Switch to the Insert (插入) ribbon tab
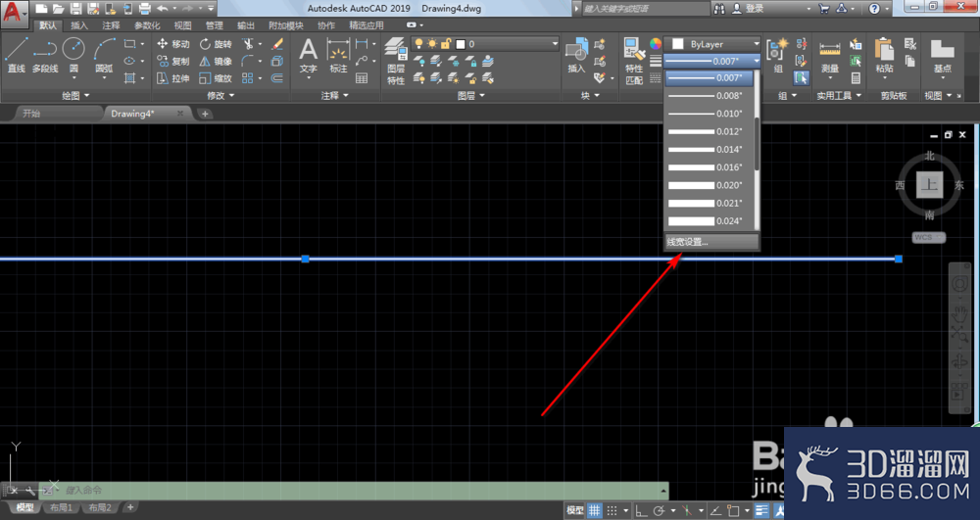Viewport: 980px width, 520px height. 79,25
